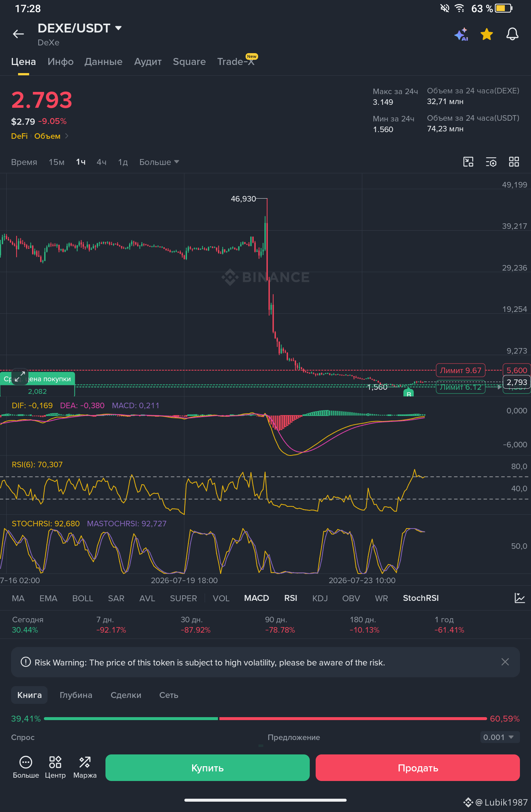Toggle the MACD indicator off
The width and height of the screenshot is (531, 812).
(x=257, y=598)
